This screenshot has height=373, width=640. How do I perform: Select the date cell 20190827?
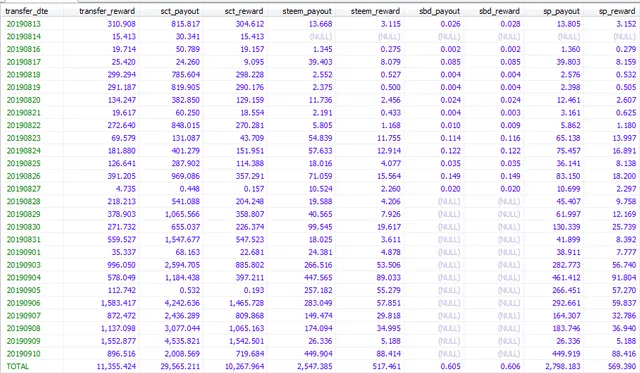(x=24, y=189)
